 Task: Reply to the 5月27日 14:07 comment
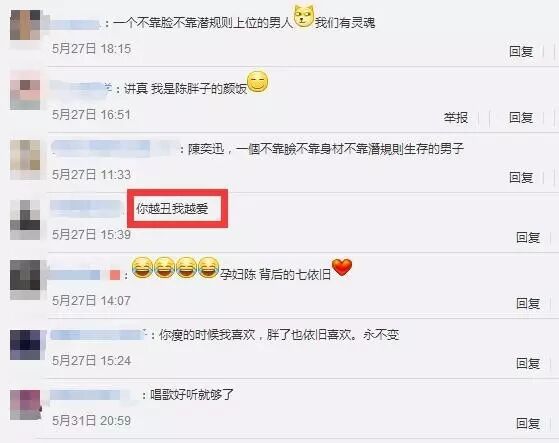point(528,303)
